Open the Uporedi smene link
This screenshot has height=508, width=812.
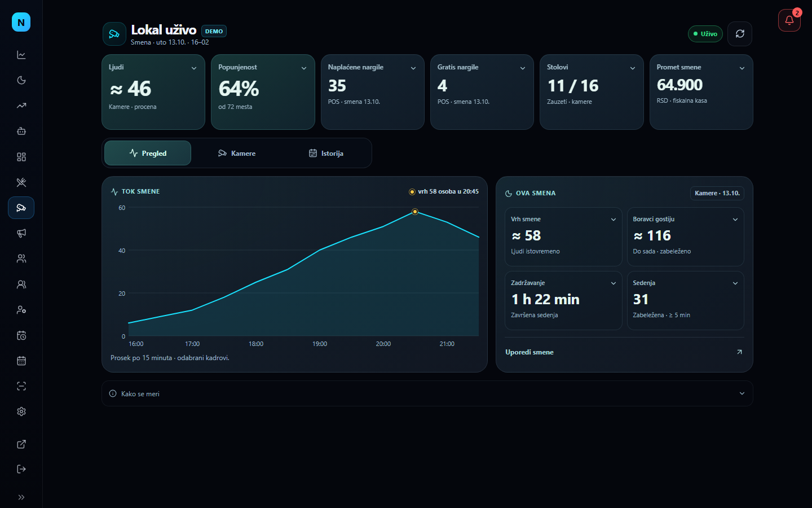pos(624,352)
